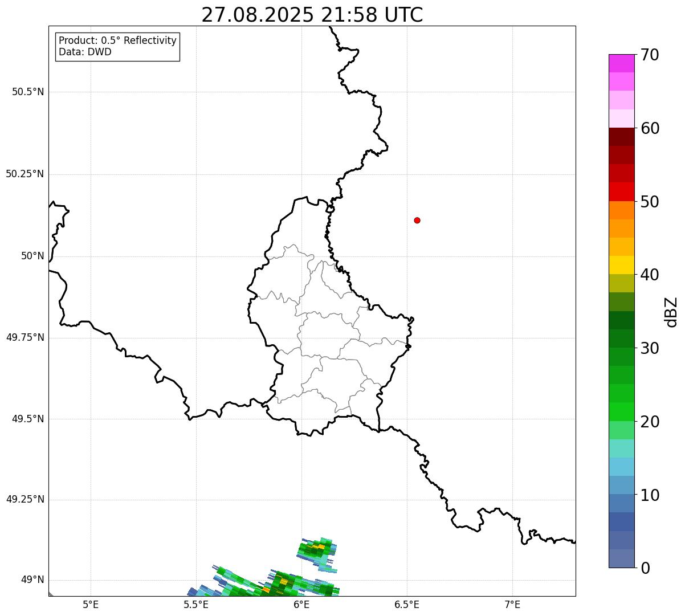Click the magenta top colorbar segment
This screenshot has width=685, height=616.
click(621, 63)
